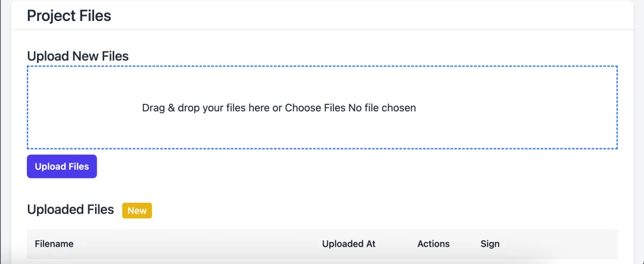Click the Upload Files button

tap(62, 167)
